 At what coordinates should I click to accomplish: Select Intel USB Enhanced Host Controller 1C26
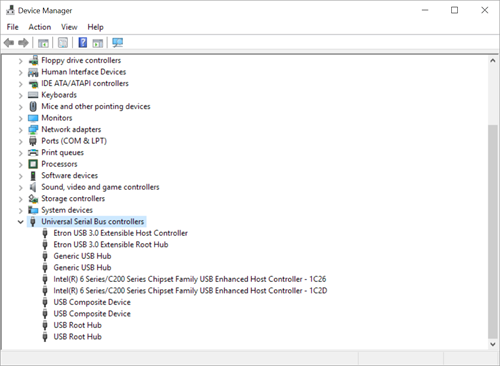pos(190,279)
